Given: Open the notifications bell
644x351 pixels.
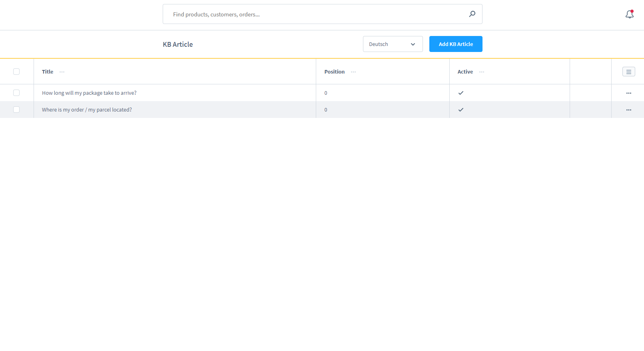Looking at the screenshot, I should 630,14.
